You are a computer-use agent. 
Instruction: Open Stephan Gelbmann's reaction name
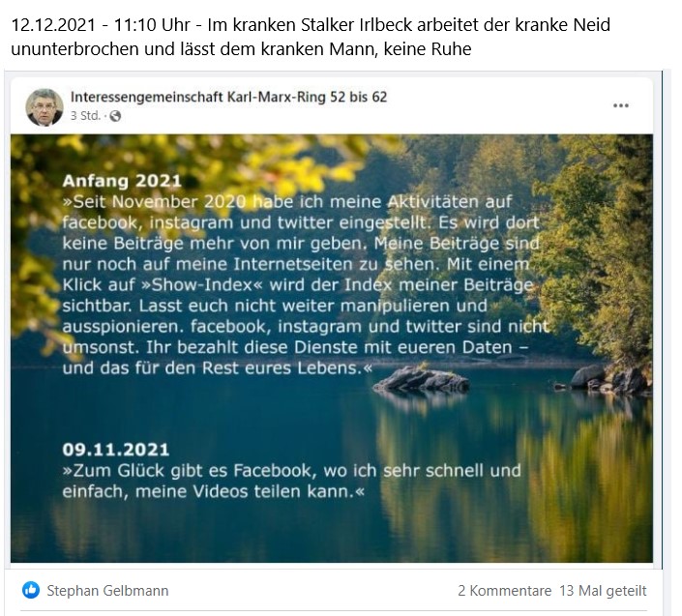(107, 590)
